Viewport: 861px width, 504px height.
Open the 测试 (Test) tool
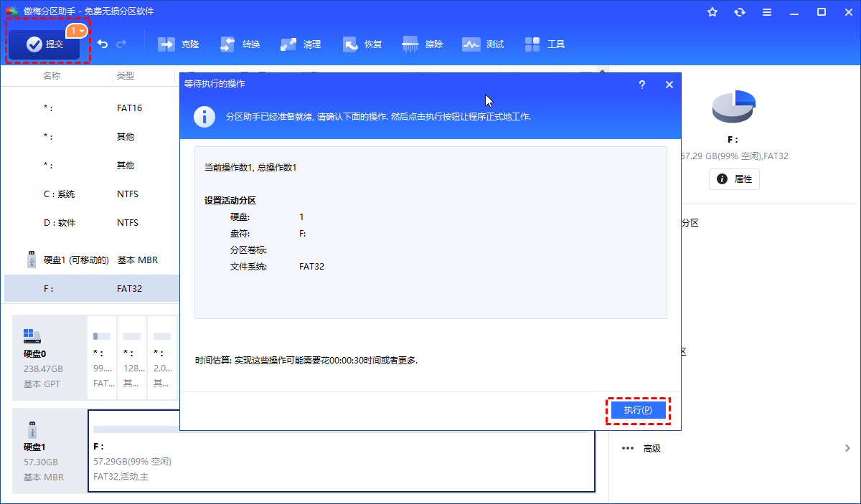point(484,44)
